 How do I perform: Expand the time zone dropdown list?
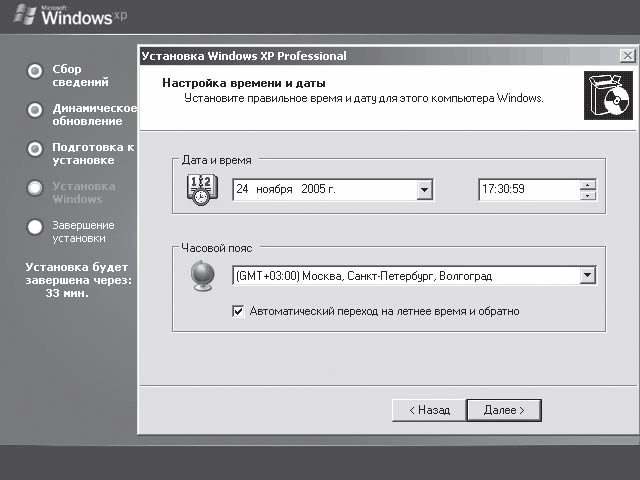pyautogui.click(x=587, y=276)
